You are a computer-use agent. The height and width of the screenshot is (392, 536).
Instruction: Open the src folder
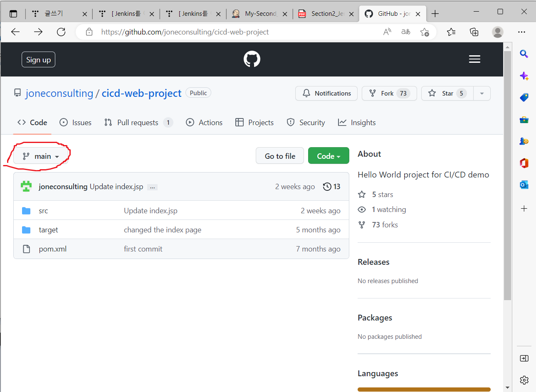pos(43,211)
